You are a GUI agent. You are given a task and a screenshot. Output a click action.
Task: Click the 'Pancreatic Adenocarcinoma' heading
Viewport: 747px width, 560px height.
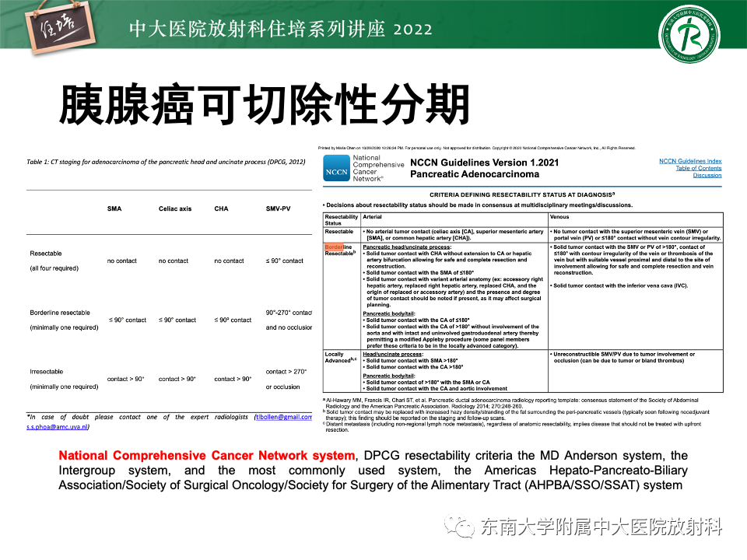coord(475,174)
